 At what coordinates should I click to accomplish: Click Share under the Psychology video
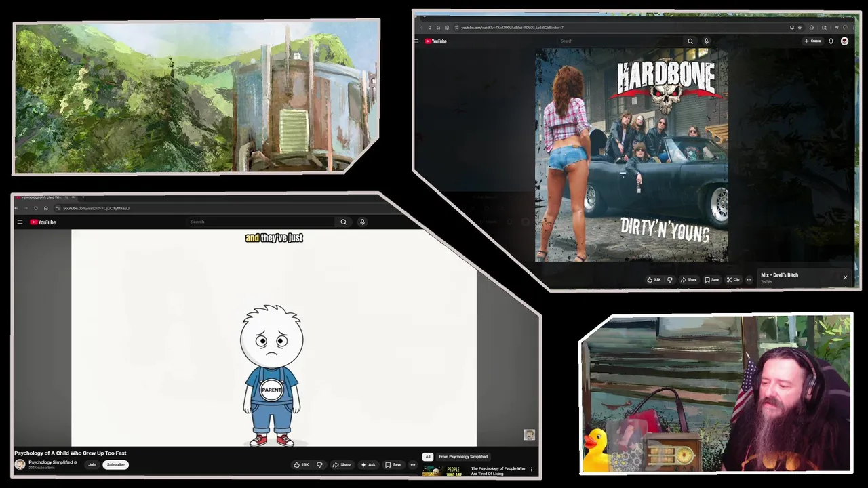(x=342, y=464)
